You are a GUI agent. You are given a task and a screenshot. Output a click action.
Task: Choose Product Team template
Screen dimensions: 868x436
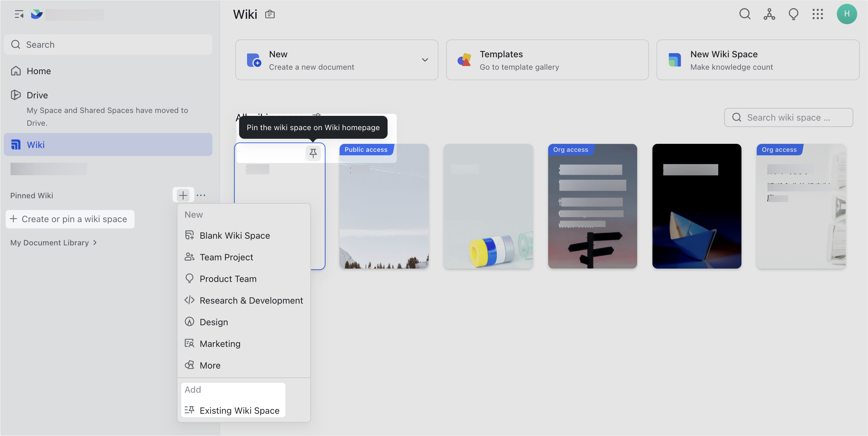(x=244, y=278)
